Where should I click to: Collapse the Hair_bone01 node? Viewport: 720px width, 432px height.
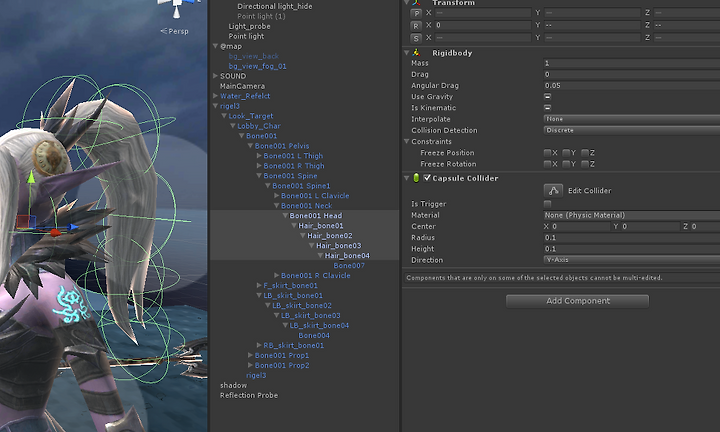[294, 225]
